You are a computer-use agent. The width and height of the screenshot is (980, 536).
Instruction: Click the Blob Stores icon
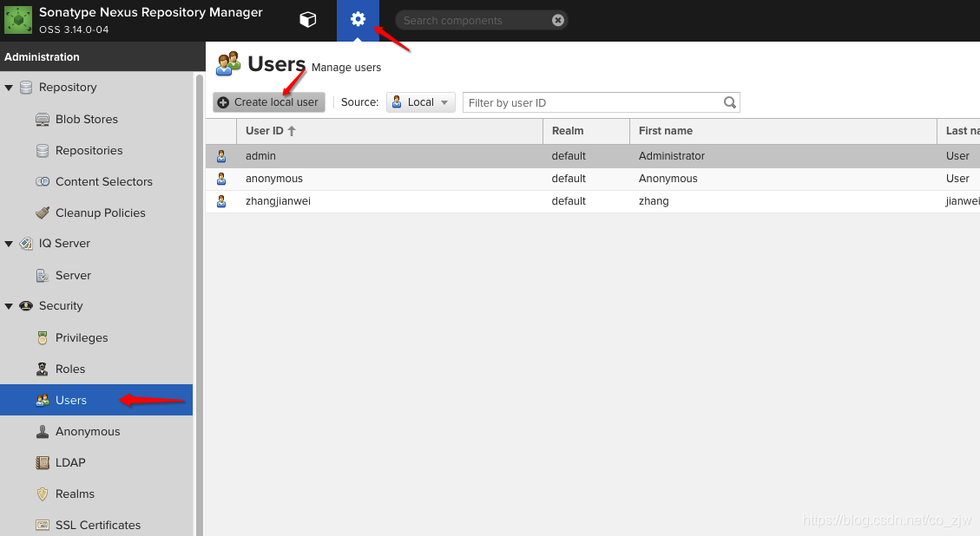(43, 120)
